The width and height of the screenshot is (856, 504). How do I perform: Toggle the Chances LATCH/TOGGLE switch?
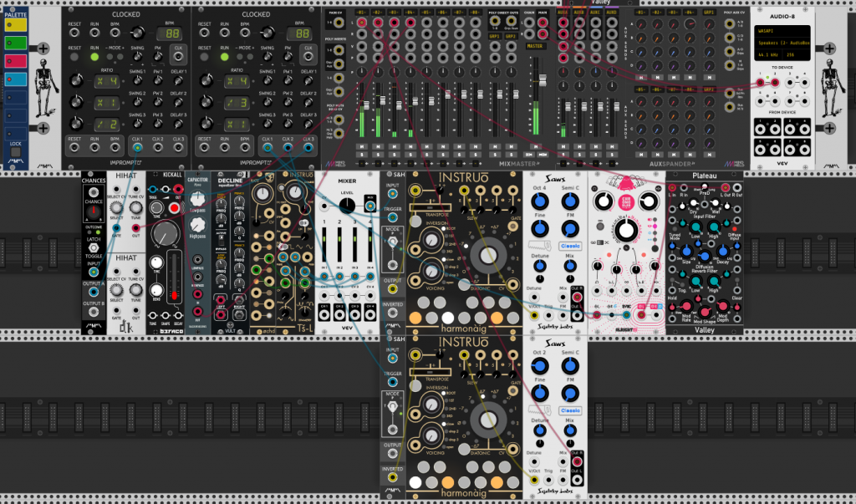pyautogui.click(x=94, y=248)
